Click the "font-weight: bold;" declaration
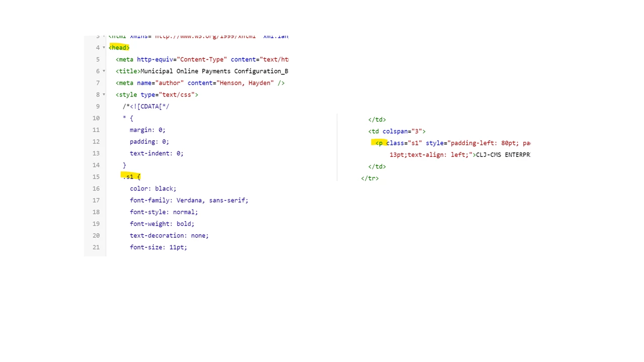The height and width of the screenshot is (362, 644). [162, 224]
